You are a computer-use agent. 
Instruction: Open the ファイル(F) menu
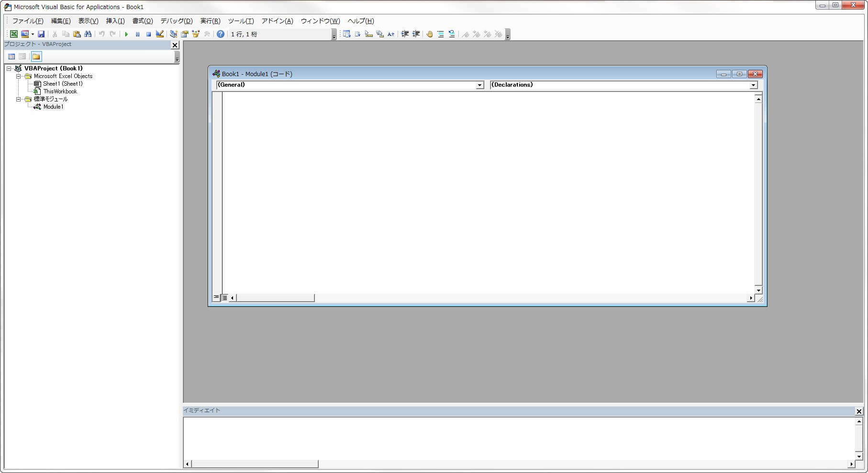pos(28,21)
